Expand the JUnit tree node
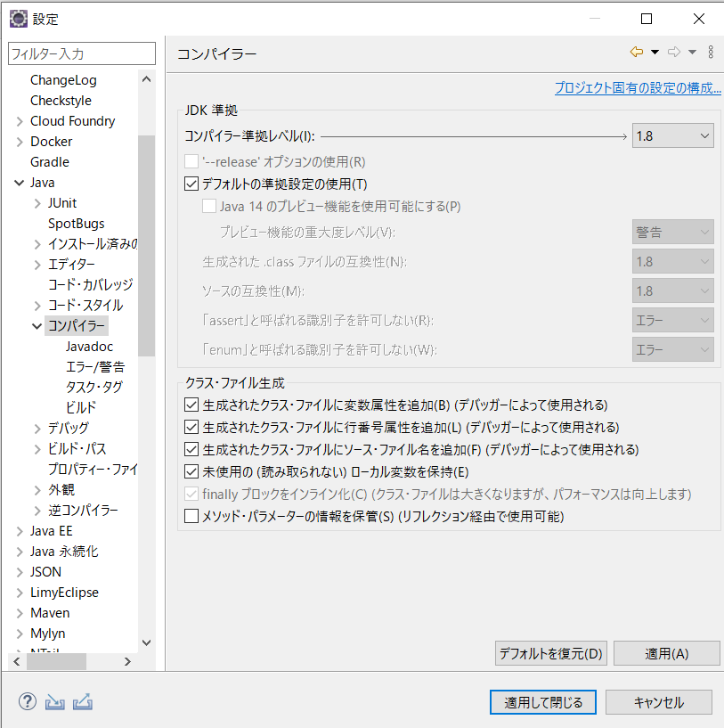Viewport: 724px width, 728px height. (x=37, y=203)
